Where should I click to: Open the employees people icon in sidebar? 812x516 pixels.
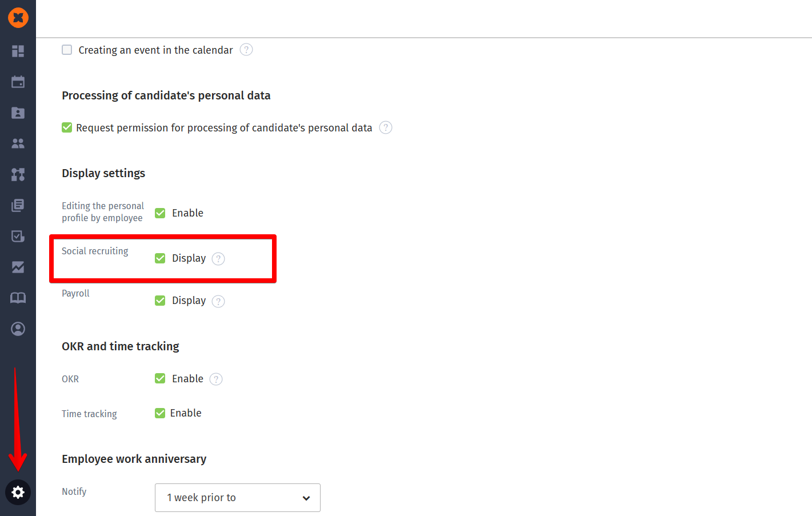[x=18, y=143]
